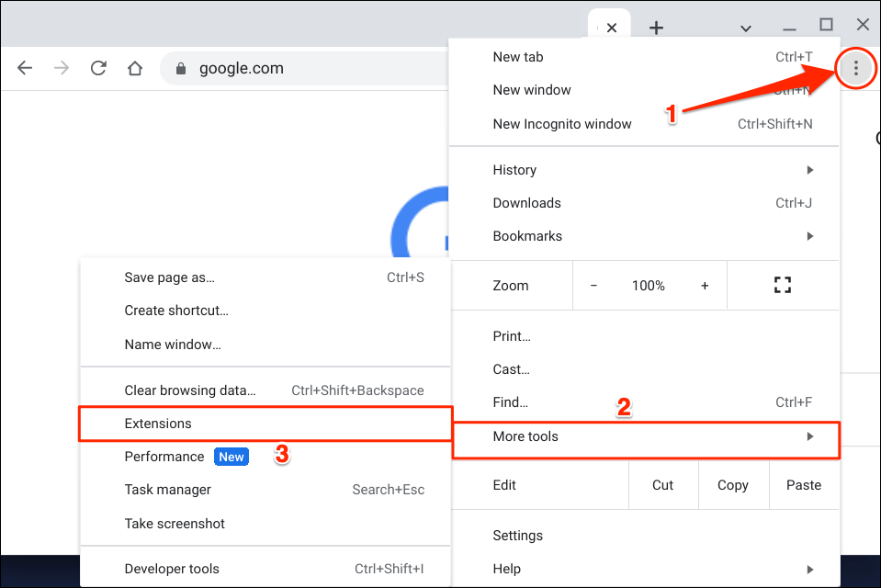Image resolution: width=881 pixels, height=588 pixels.
Task: Click the Cut button in Edit row
Action: 662,485
